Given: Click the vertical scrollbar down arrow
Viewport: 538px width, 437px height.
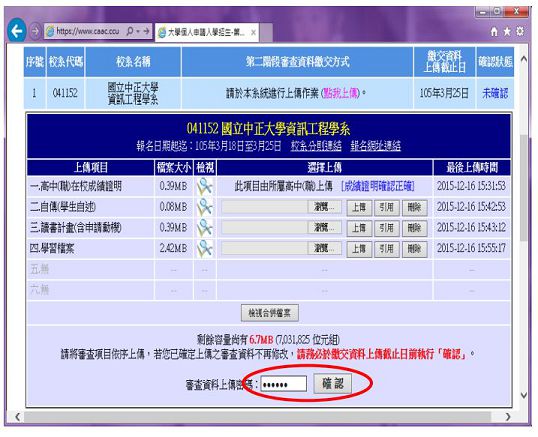Looking at the screenshot, I should coord(524,395).
